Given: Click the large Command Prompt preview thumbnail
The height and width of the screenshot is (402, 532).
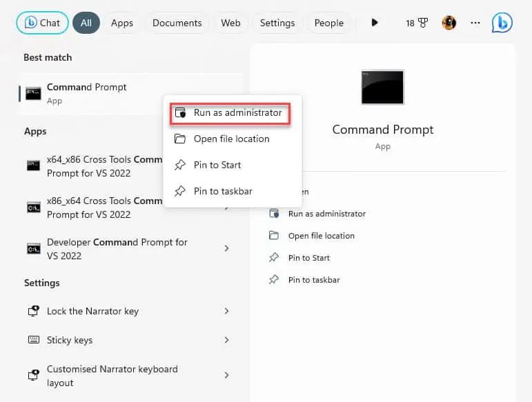Looking at the screenshot, I should (x=383, y=87).
